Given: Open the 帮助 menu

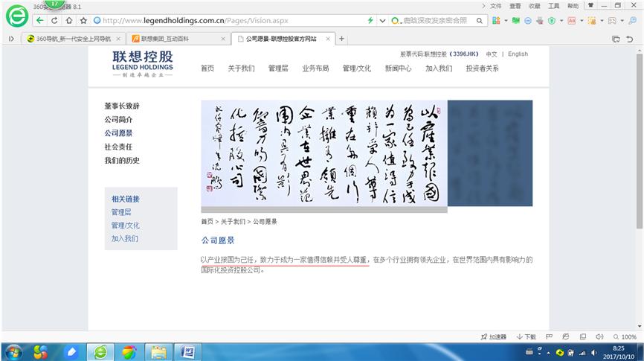Looking at the screenshot, I should pyautogui.click(x=573, y=6).
